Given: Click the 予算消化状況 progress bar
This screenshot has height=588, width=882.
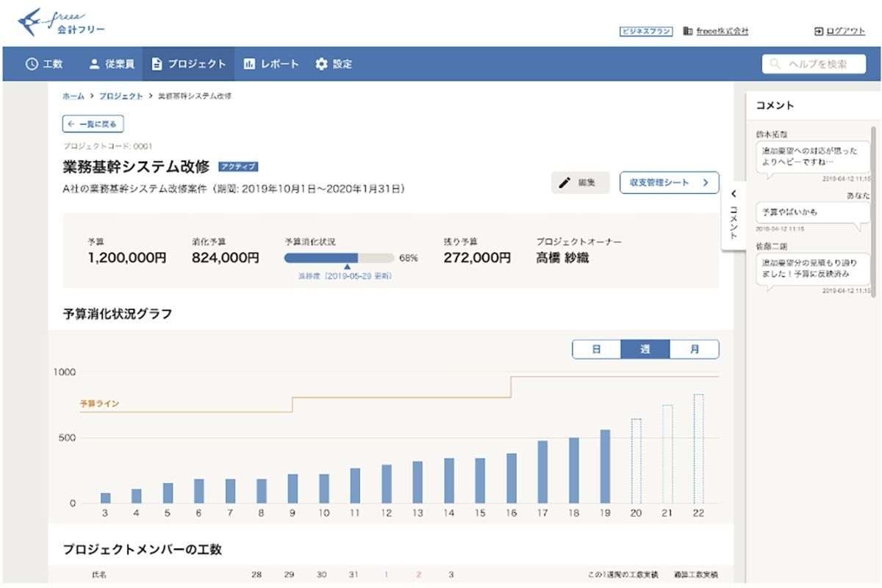Looking at the screenshot, I should (x=339, y=258).
